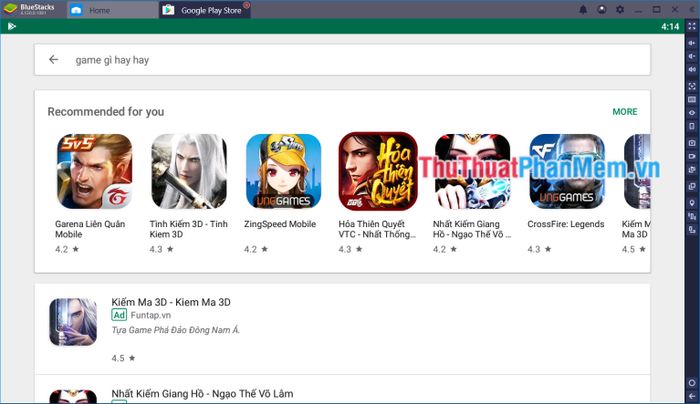Click the 'Recommended for you' heading
Image resolution: width=700 pixels, height=404 pixels.
[x=106, y=112]
